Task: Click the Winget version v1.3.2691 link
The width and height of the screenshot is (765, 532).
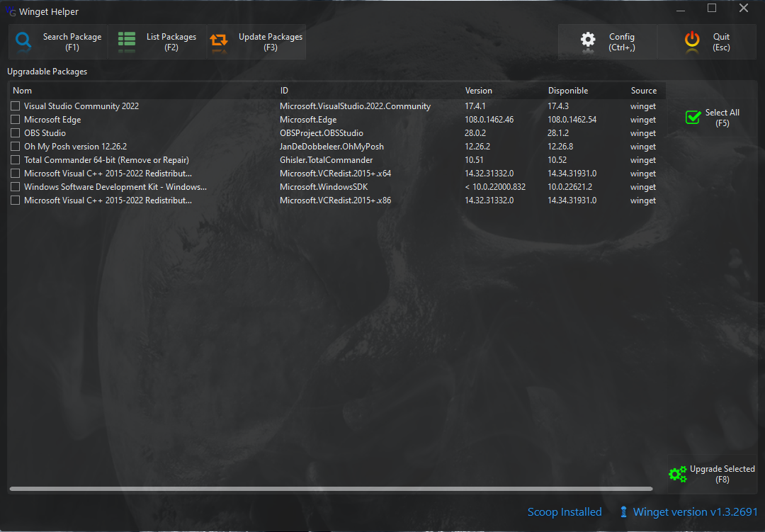Action: 696,512
